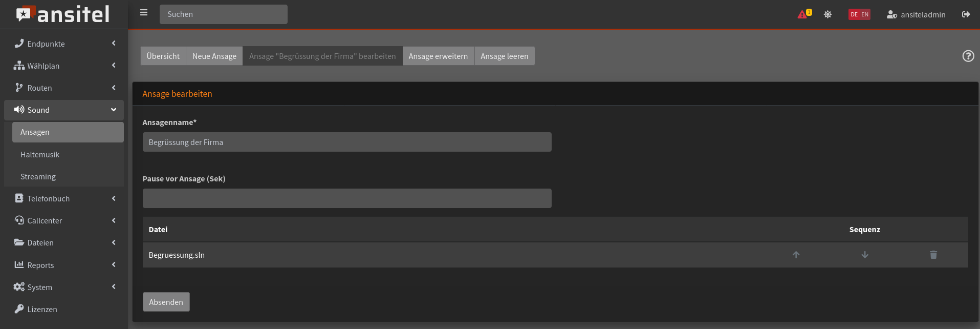Click the hamburger menu icon

144,13
